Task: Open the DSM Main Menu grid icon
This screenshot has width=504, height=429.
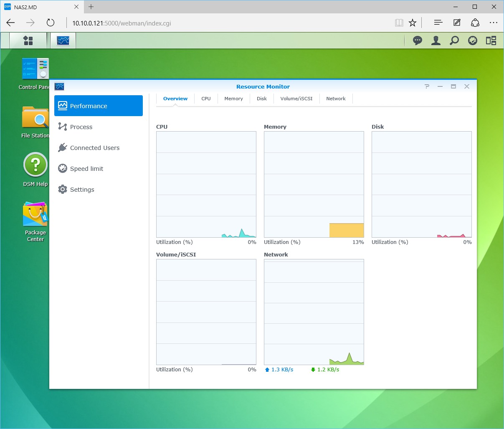Action: 28,41
